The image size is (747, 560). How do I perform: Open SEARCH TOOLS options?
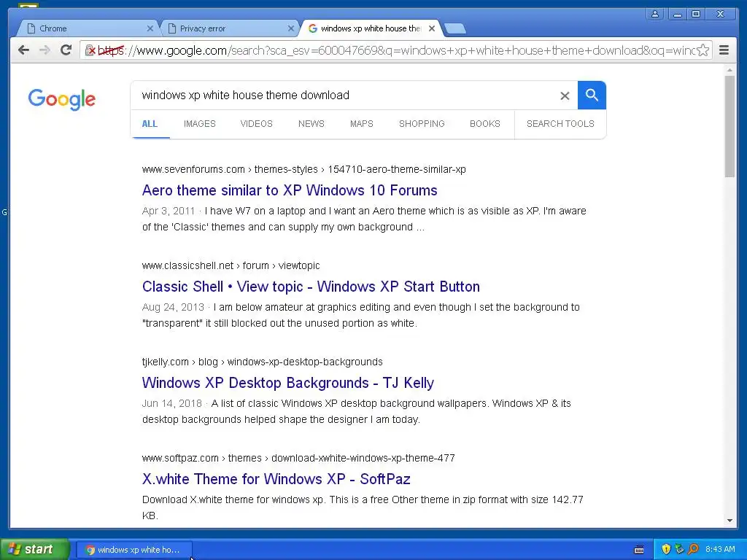560,124
